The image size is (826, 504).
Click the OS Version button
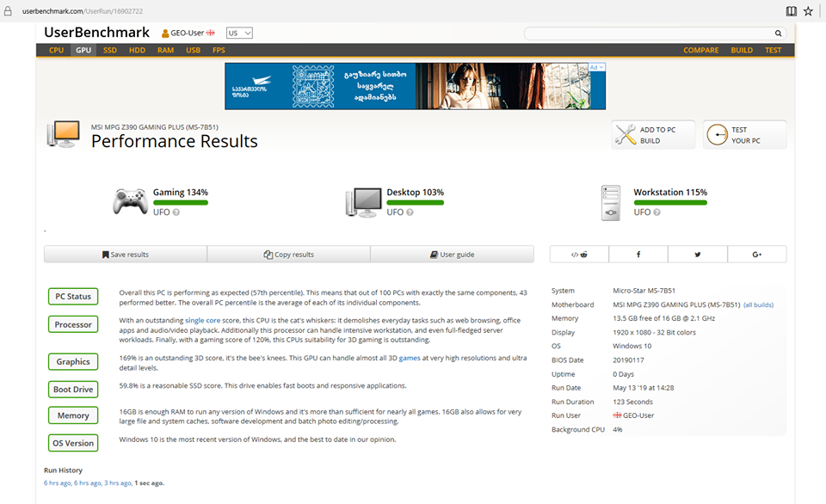(x=73, y=444)
